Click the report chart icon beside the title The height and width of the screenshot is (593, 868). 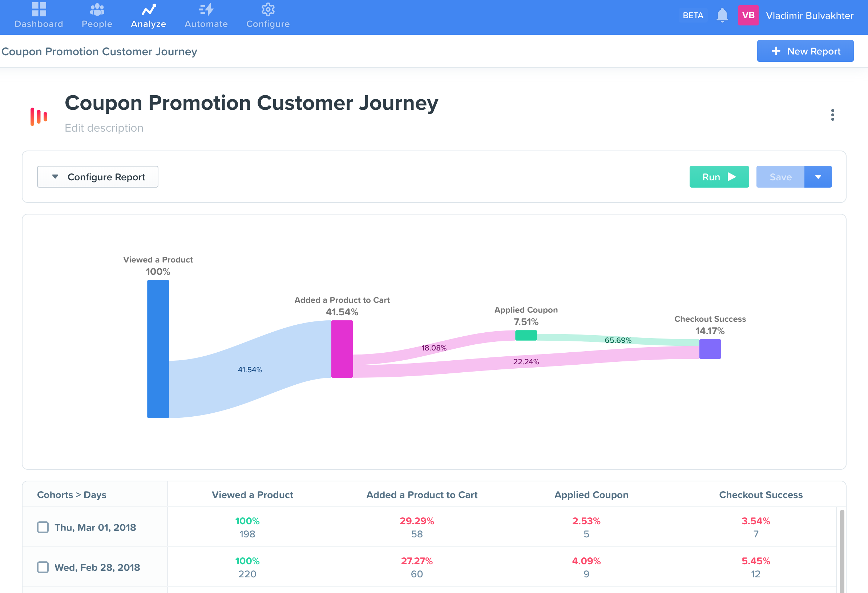(x=39, y=116)
